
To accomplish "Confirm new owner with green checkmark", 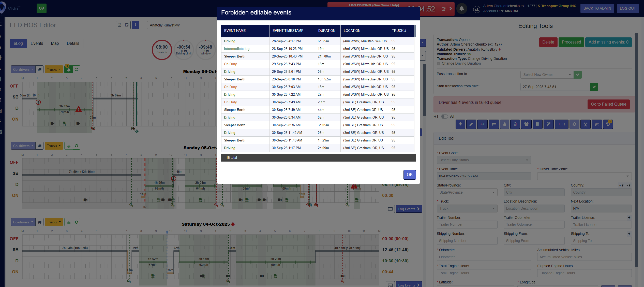I will tap(578, 75).
